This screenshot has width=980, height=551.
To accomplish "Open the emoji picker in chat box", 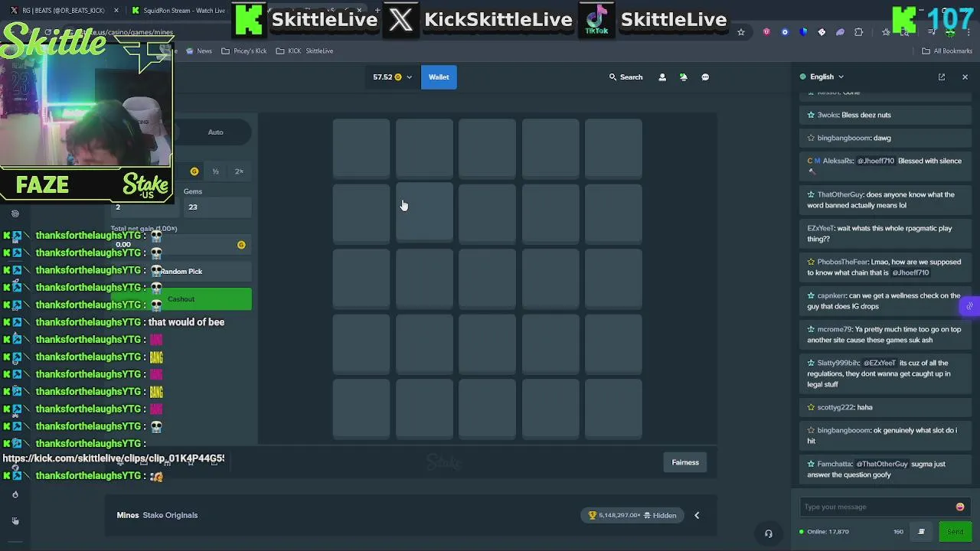I will click(960, 507).
